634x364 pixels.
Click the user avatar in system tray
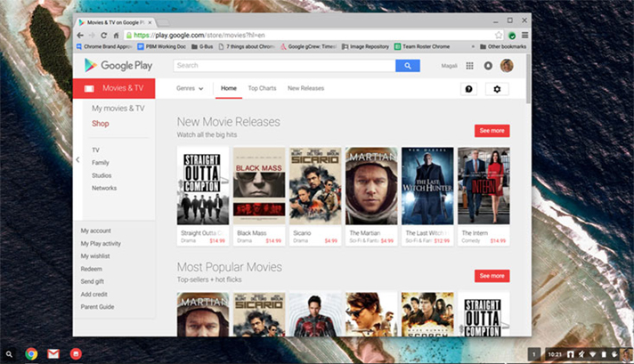pyautogui.click(x=627, y=354)
